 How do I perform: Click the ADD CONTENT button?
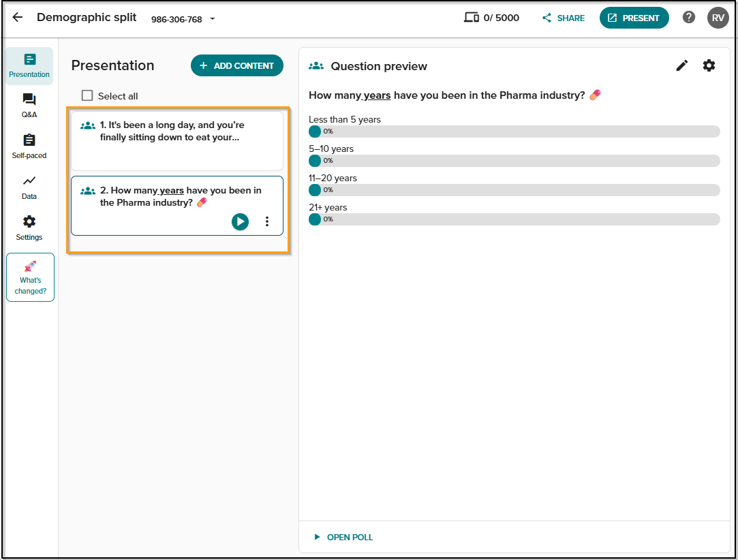pyautogui.click(x=236, y=65)
